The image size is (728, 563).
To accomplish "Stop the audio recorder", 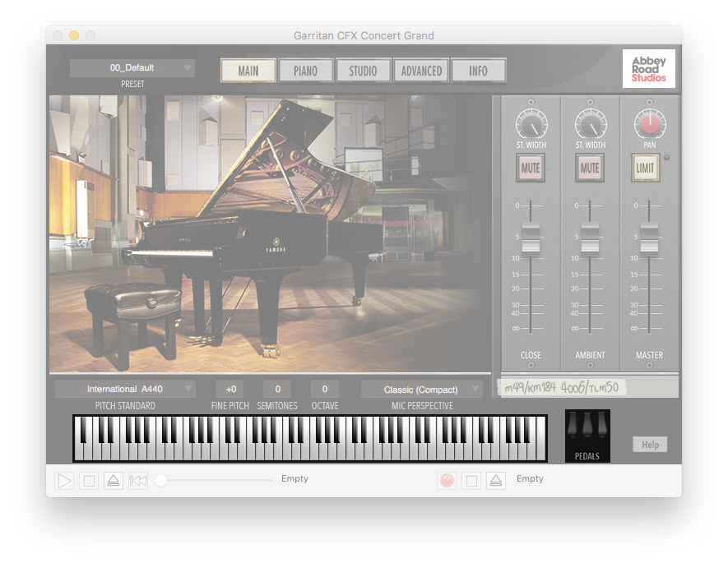I will 471,481.
